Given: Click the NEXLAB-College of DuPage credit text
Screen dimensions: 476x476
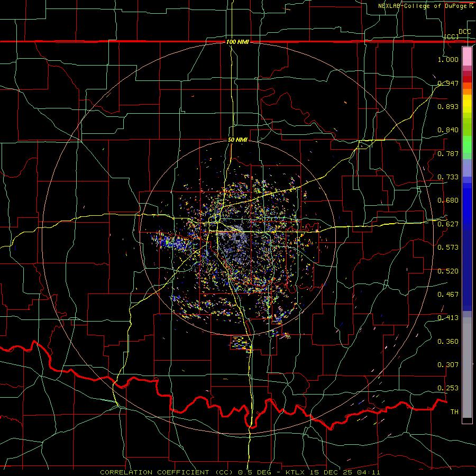Looking at the screenshot, I should (422, 6).
